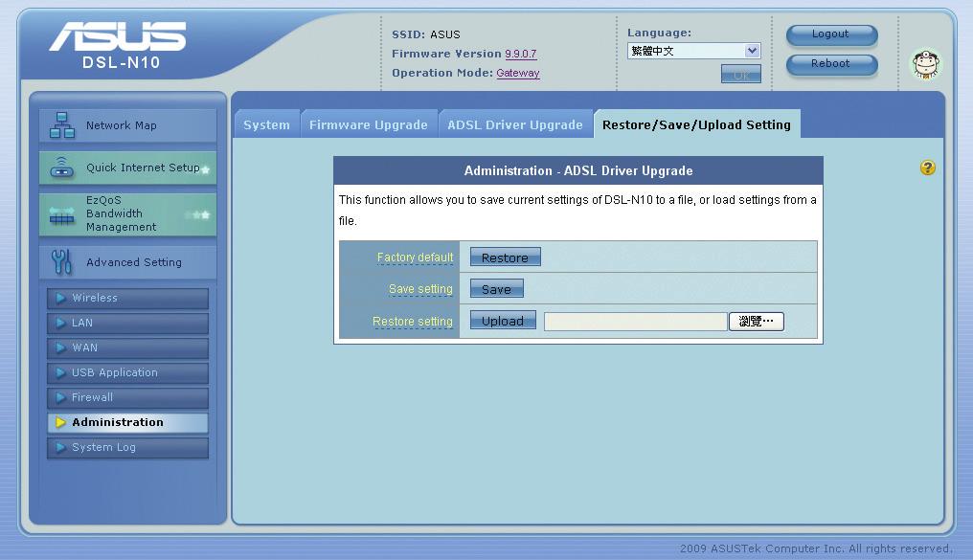
Task: Click the OK button under Language
Action: (741, 75)
